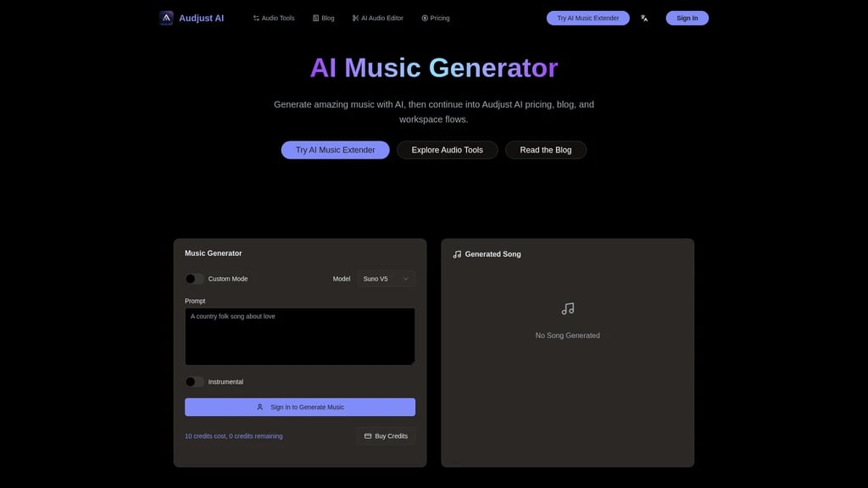This screenshot has width=868, height=488.
Task: Open the language translate icon
Action: coord(644,19)
